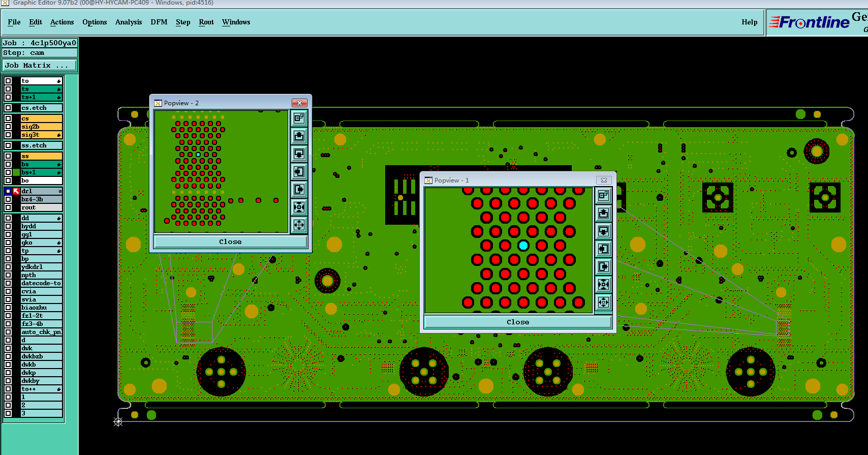Select the to++ layer name
Screen dimensions: 868x455
(x=41, y=389)
